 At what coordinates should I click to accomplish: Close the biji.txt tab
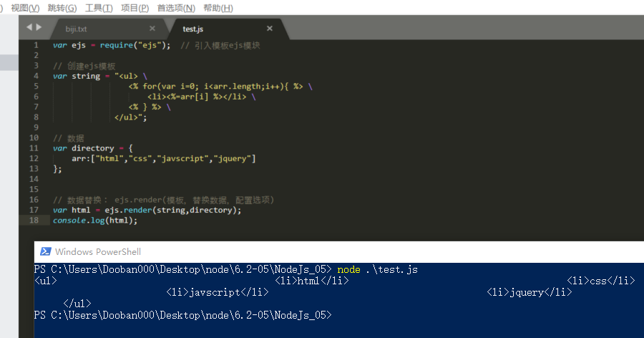pos(152,29)
